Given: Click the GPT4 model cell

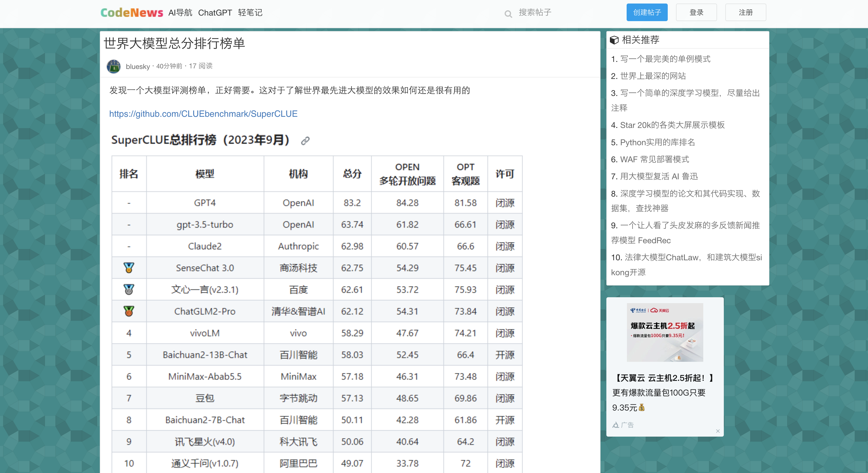Looking at the screenshot, I should [x=205, y=203].
